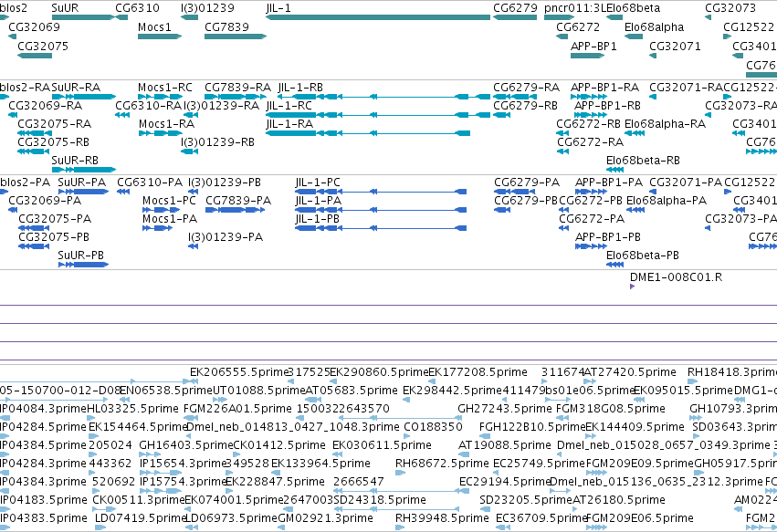Select the SD24318.5prime EST
The width and height of the screenshot is (777, 532).
tap(380, 500)
